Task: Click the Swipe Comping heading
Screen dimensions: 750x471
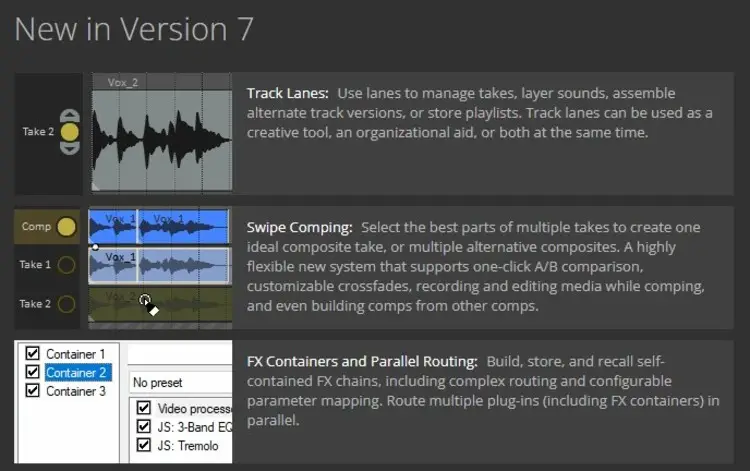Action: (299, 228)
